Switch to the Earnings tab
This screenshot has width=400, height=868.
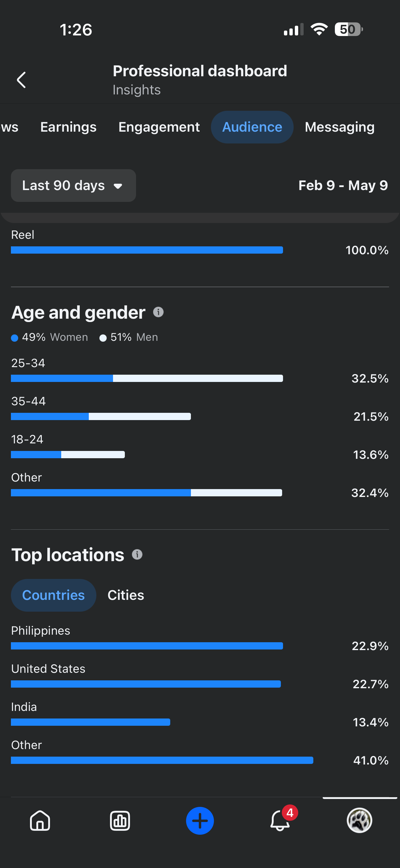68,127
